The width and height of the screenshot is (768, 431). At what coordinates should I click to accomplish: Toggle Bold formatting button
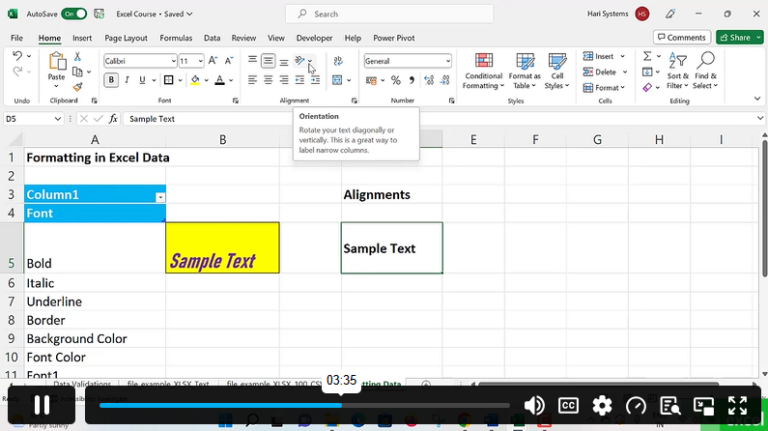(x=111, y=80)
